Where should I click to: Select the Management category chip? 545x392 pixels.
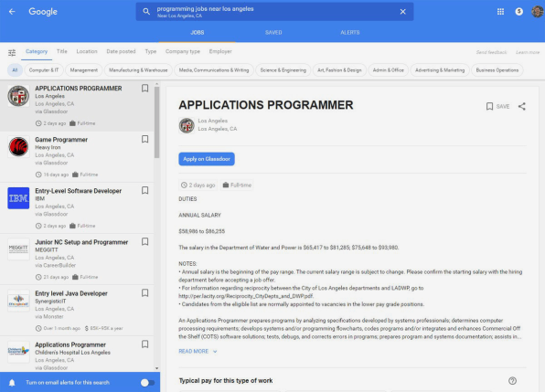click(84, 70)
